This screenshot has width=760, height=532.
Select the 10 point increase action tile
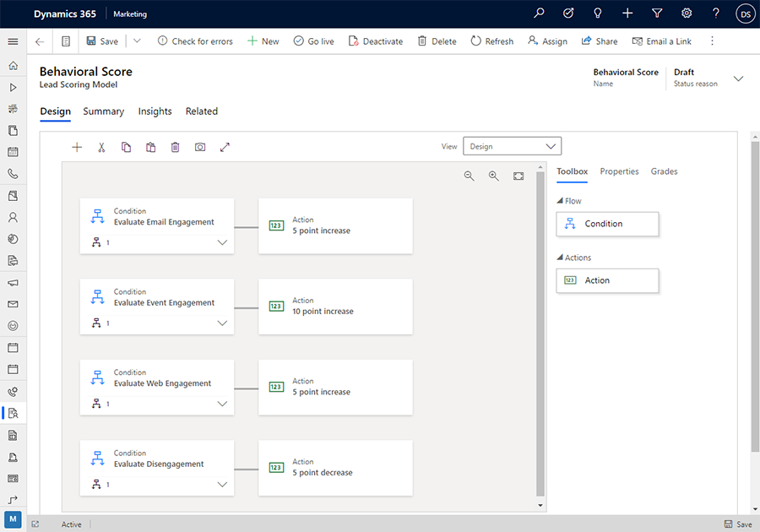pos(335,307)
